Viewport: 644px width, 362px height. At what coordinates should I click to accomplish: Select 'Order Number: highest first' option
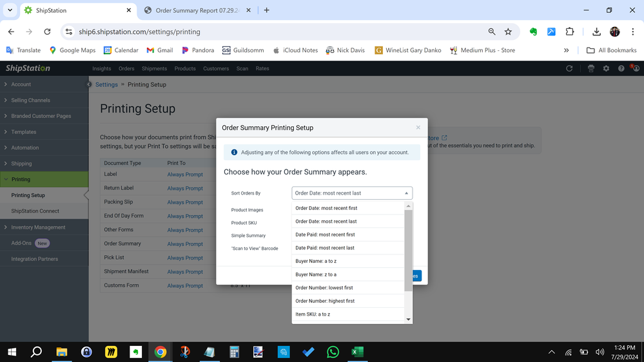(325, 301)
